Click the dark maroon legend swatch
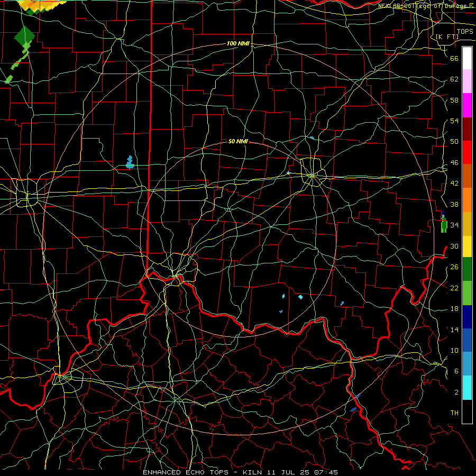Screen dimensions: 476x476 coord(467,129)
